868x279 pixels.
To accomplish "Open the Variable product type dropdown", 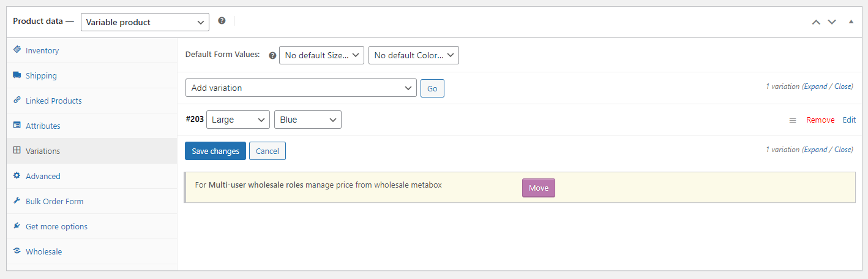I will point(144,22).
